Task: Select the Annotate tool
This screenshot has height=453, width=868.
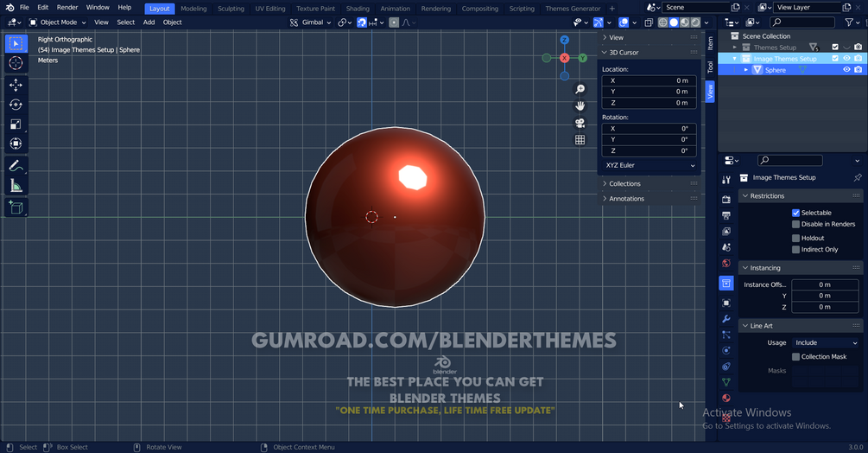Action: 16,166
